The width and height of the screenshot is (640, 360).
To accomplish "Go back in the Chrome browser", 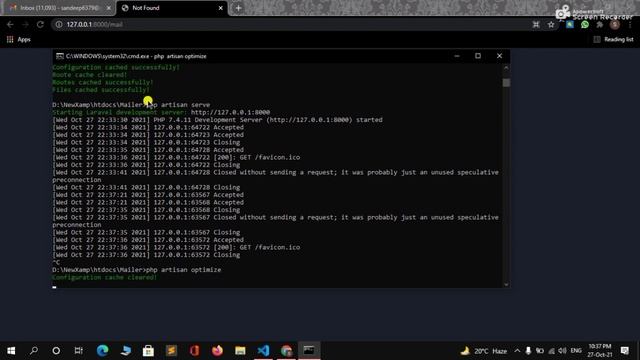I will coord(10,24).
